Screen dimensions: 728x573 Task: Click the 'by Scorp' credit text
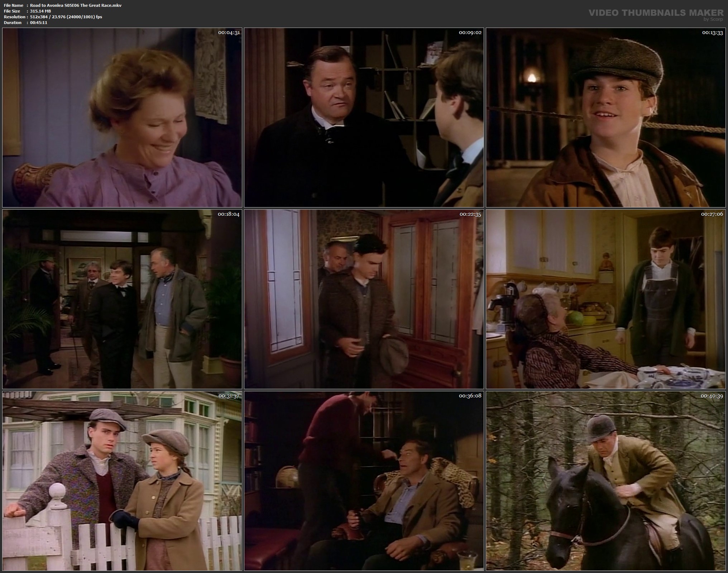coord(713,19)
